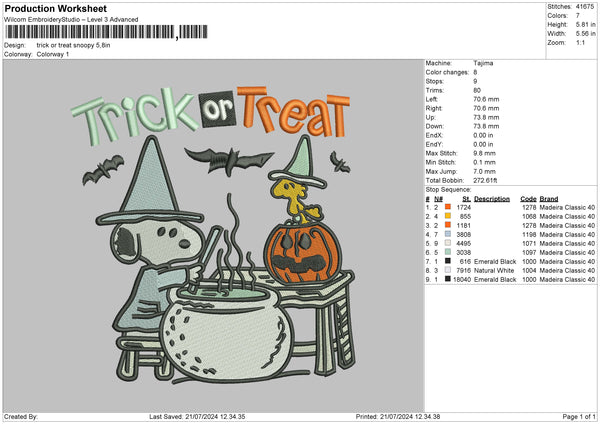Viewport: 600px width, 424px height.
Task: Click the yellow swatch in stop row 2
Action: [447, 216]
